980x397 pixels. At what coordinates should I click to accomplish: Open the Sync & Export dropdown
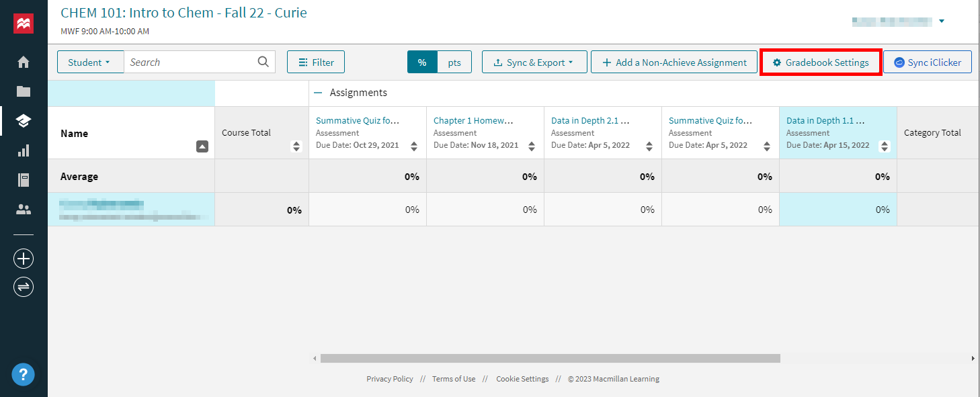[x=534, y=62]
